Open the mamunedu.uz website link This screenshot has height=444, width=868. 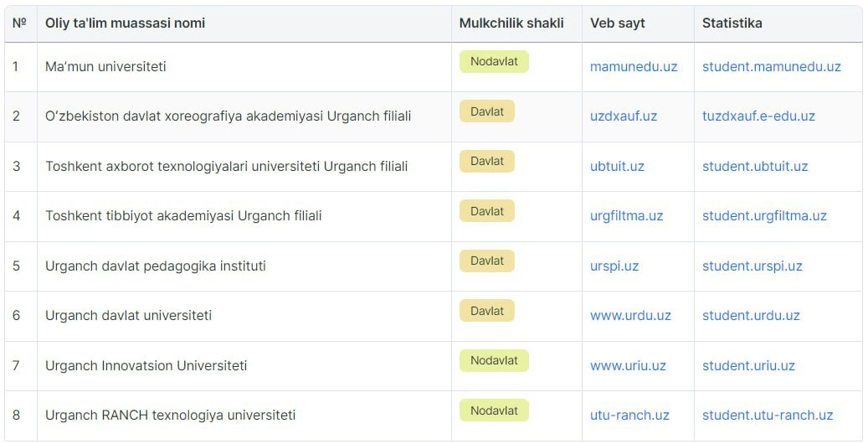634,66
